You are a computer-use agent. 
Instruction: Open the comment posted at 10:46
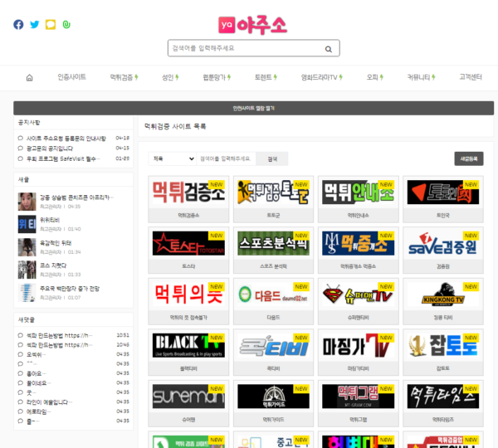59,345
